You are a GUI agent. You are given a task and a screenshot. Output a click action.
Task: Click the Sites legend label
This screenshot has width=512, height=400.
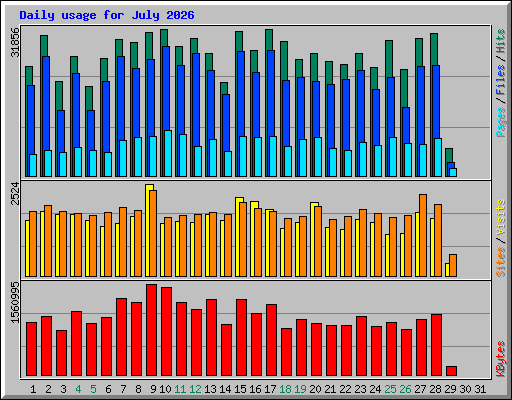(x=501, y=262)
